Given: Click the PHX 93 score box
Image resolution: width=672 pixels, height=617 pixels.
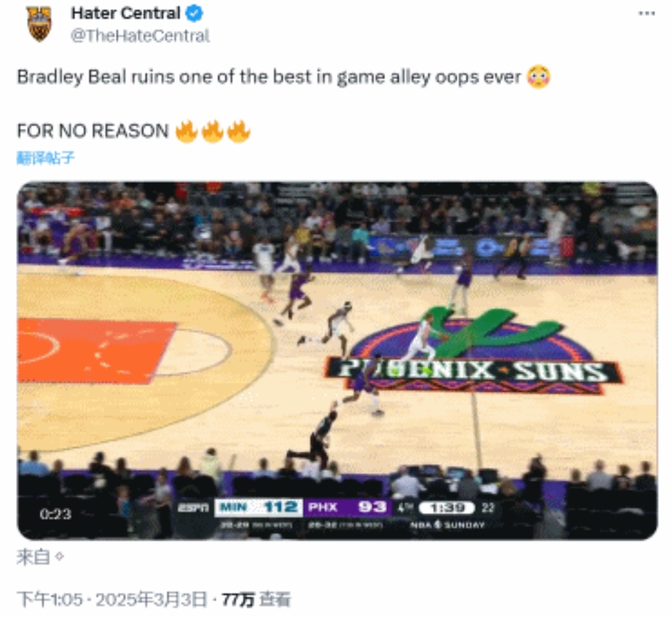Looking at the screenshot, I should [347, 508].
